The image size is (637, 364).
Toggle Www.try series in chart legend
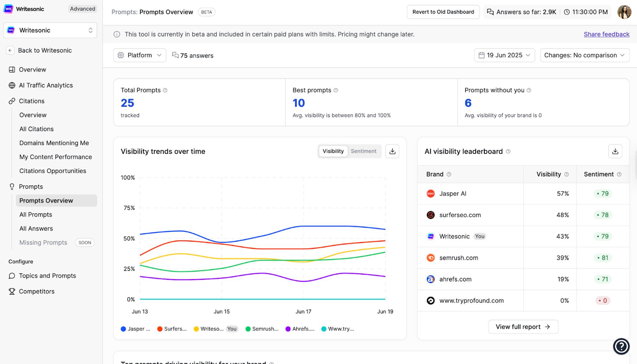click(x=338, y=329)
